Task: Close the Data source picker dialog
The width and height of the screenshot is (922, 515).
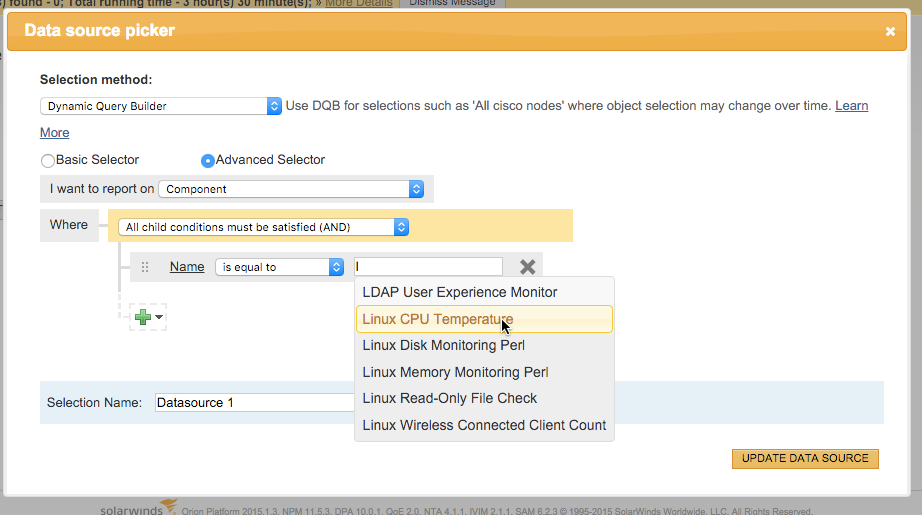Action: (x=890, y=31)
